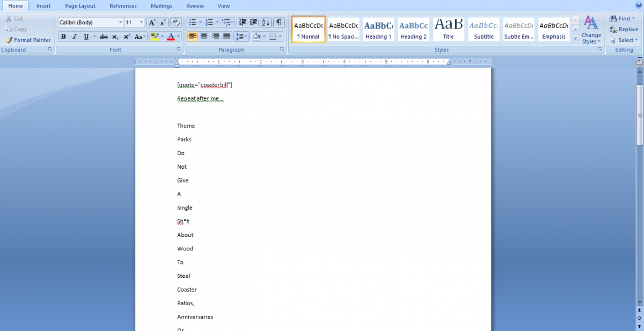Open the font size dropdown
Viewport: 644px width, 331px height.
pos(142,23)
